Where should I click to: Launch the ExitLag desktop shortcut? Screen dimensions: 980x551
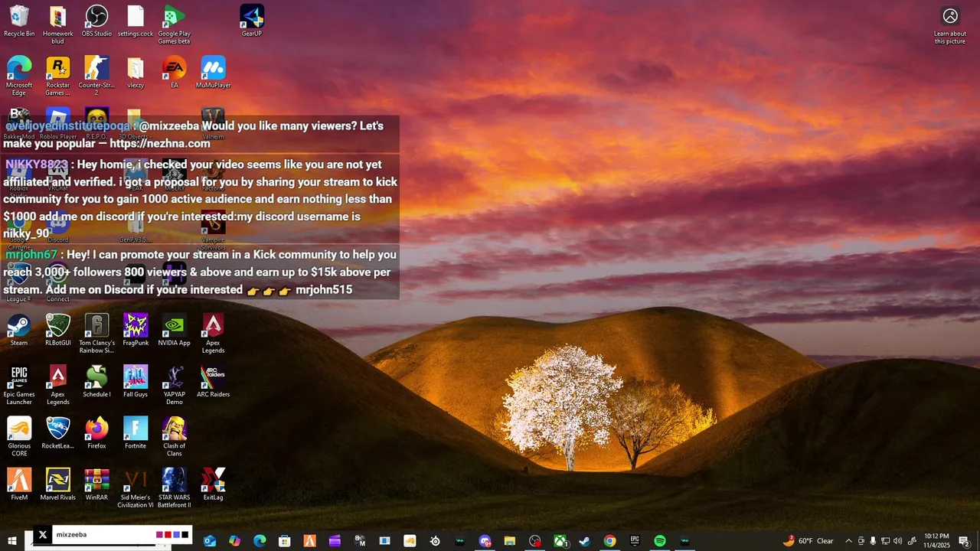pos(213,484)
